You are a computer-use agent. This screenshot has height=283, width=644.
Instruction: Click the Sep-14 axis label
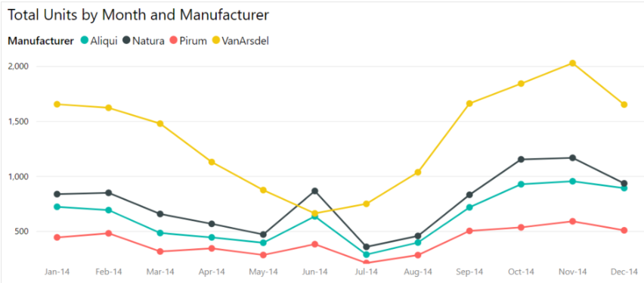[x=469, y=272]
